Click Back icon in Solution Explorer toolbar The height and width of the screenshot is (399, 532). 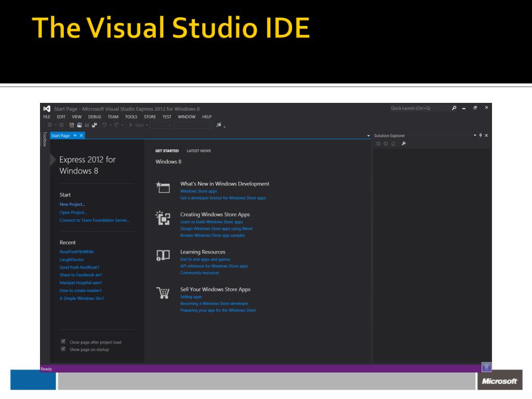pyautogui.click(x=378, y=143)
